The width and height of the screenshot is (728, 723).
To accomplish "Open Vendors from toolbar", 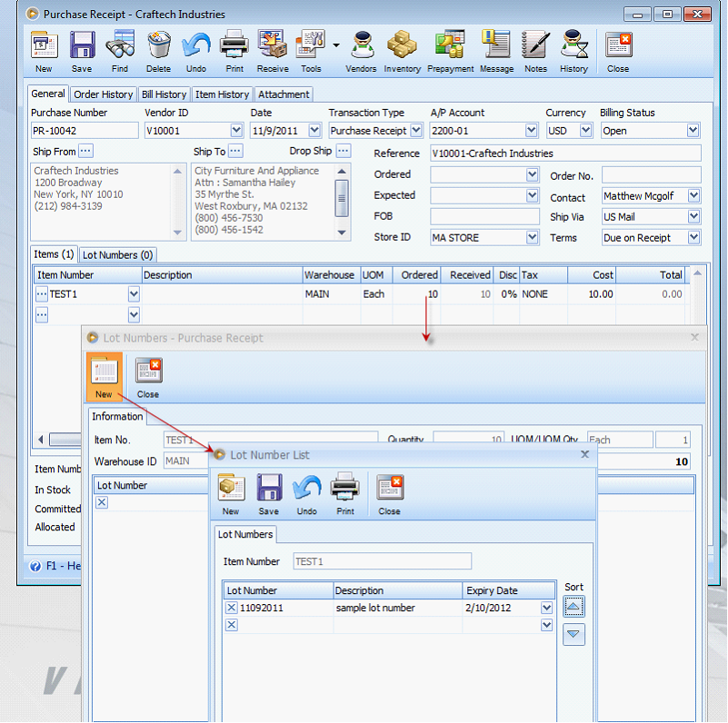I will [x=361, y=51].
